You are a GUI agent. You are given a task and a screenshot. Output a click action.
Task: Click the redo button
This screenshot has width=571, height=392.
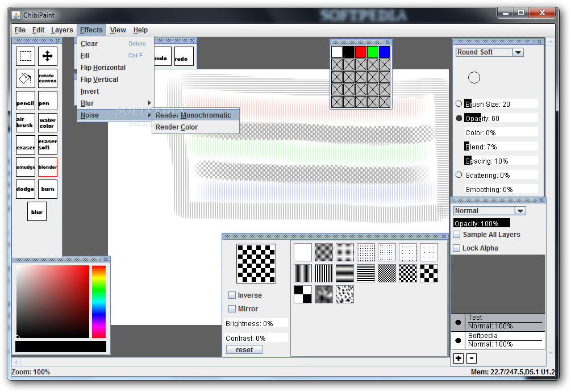184,56
